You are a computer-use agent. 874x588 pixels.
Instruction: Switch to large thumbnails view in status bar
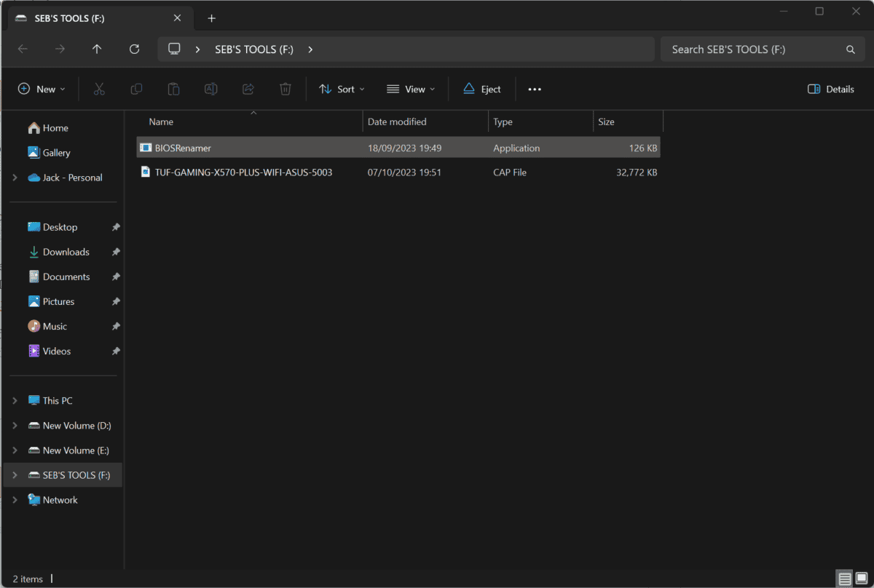click(861, 579)
